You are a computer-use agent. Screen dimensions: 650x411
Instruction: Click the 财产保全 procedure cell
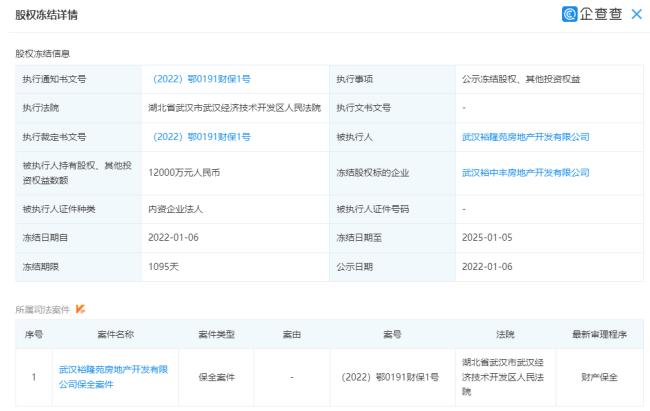pos(599,377)
